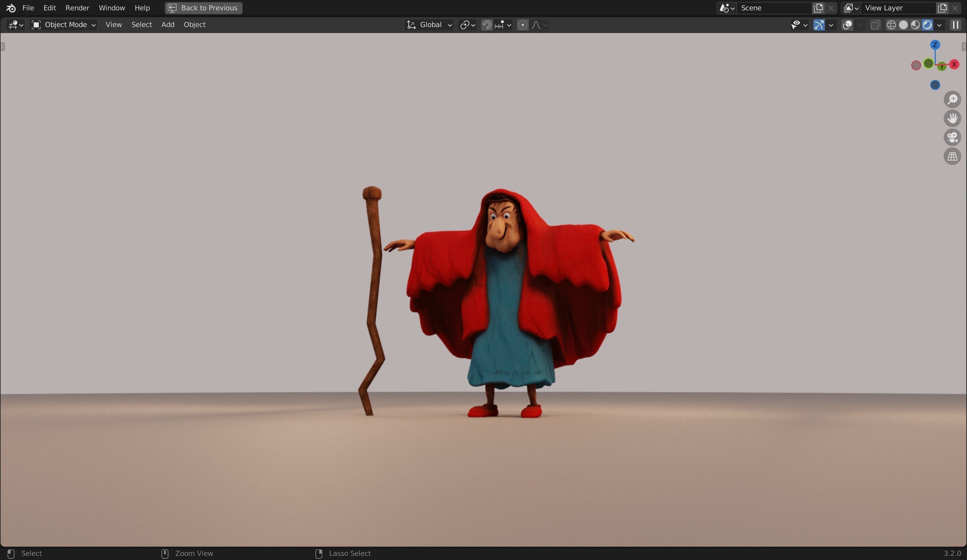The image size is (967, 560).
Task: Open the editor type dropdown
Action: (16, 25)
